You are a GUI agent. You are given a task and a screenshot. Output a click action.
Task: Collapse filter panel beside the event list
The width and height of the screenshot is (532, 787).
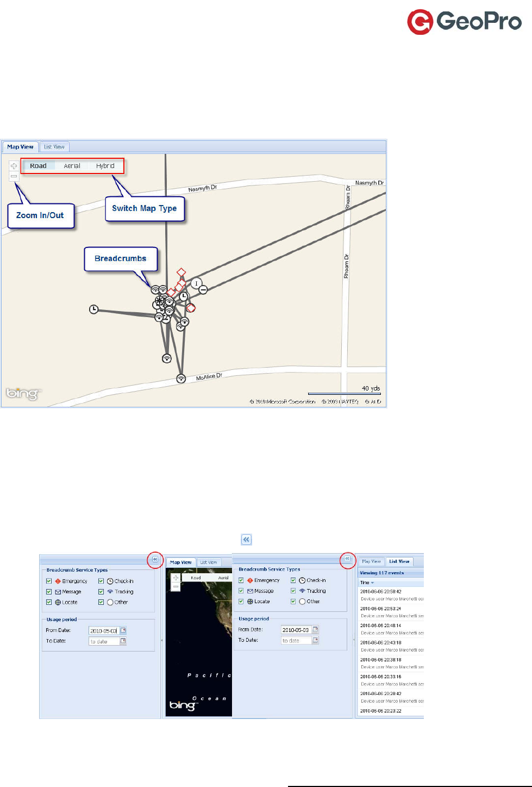pyautogui.click(x=347, y=559)
